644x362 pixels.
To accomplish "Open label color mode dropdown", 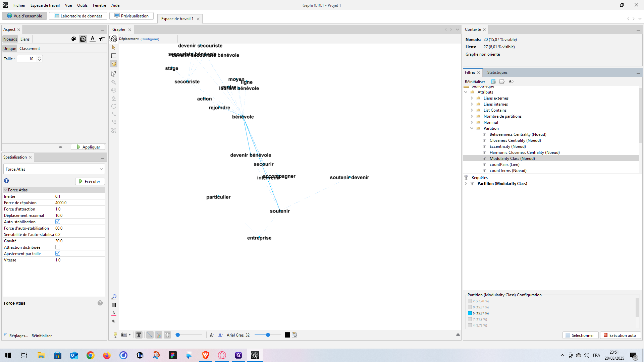I will [221, 335].
